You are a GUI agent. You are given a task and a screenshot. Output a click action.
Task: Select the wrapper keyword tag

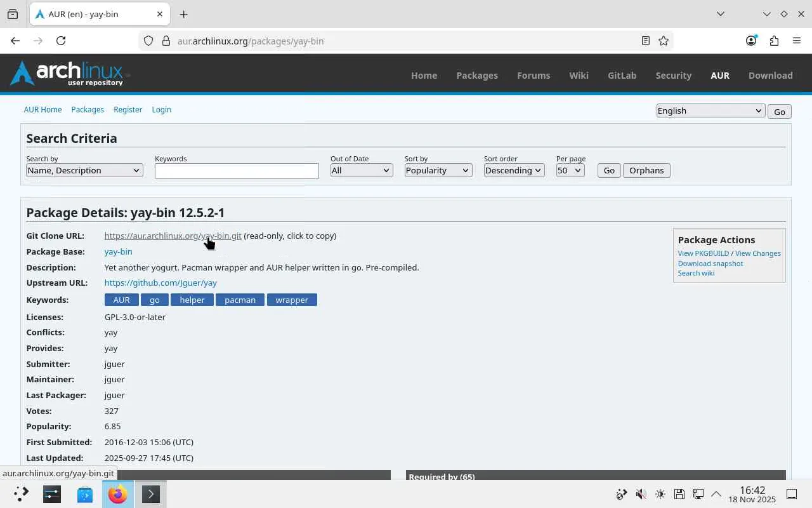(292, 300)
